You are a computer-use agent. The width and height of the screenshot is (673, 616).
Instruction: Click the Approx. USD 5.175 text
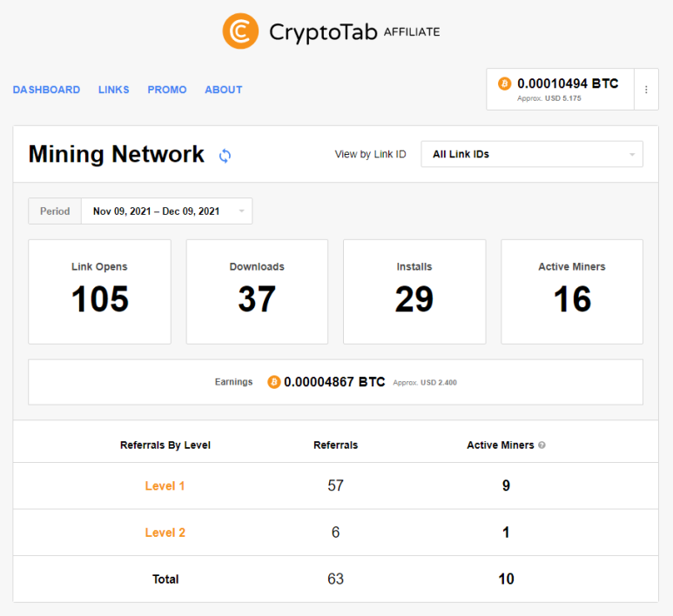pos(549,98)
